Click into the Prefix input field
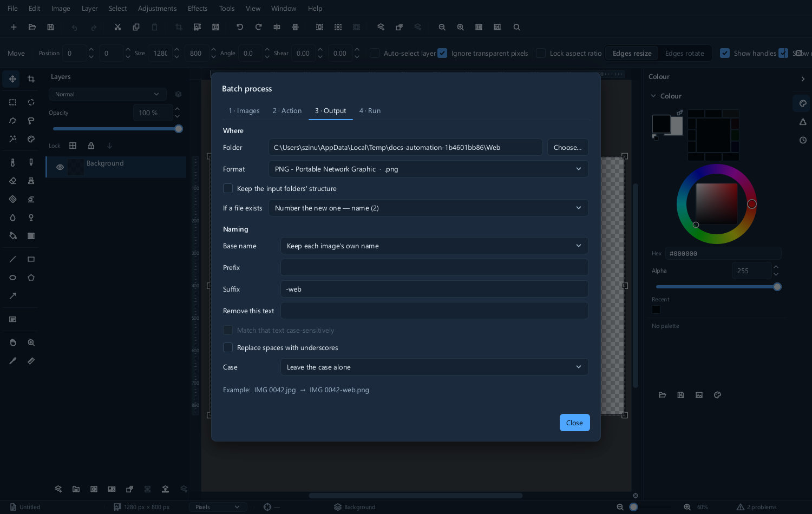This screenshot has width=812, height=514. point(434,267)
